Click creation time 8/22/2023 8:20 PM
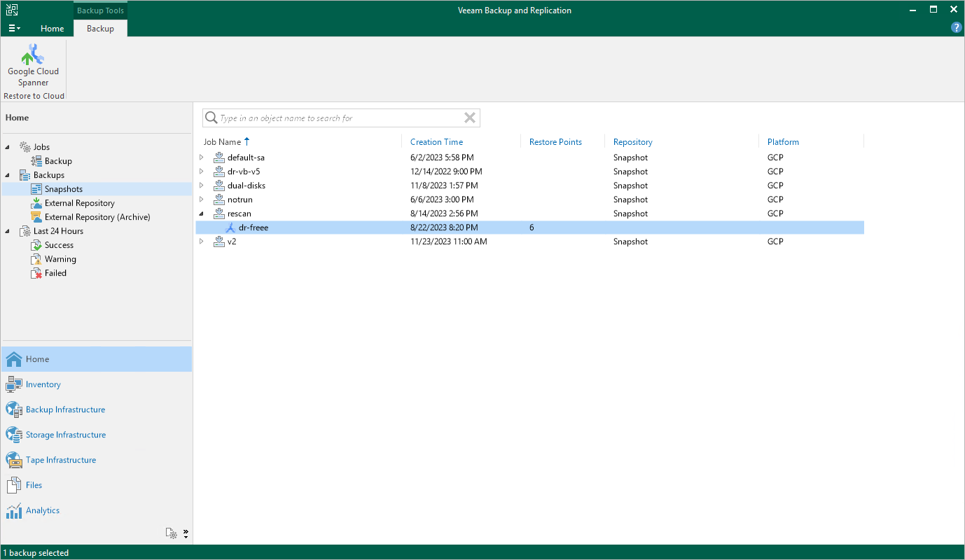The width and height of the screenshot is (965, 560). pos(444,227)
